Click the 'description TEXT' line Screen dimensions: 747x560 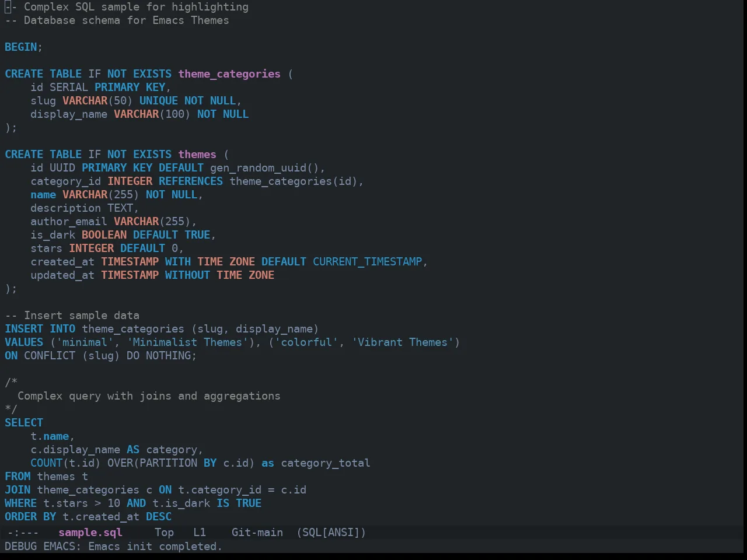[x=85, y=208]
